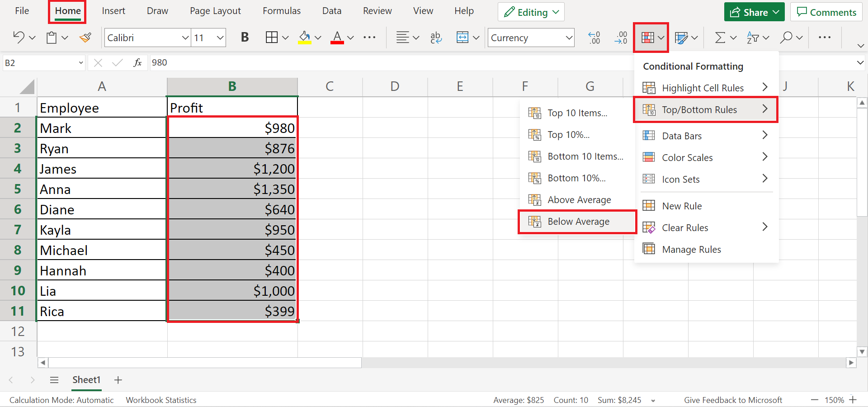Switch to the Formulas ribbon tab

point(281,11)
